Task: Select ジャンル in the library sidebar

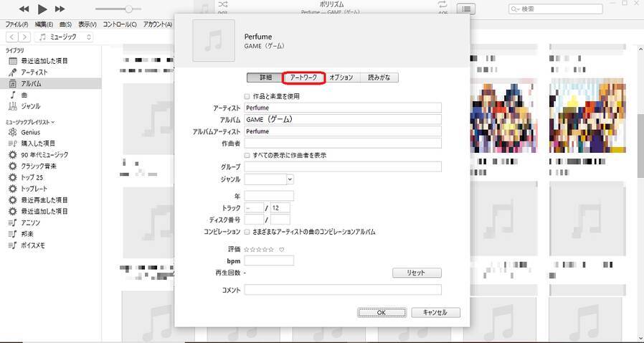Action: (30, 106)
